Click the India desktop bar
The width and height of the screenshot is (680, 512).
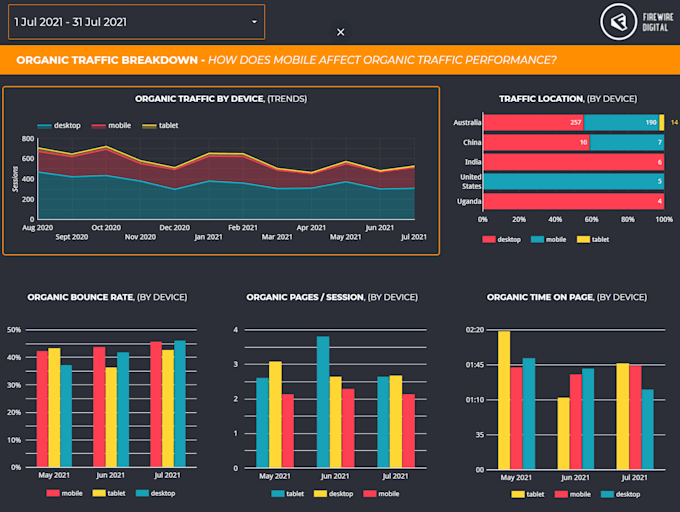574,162
